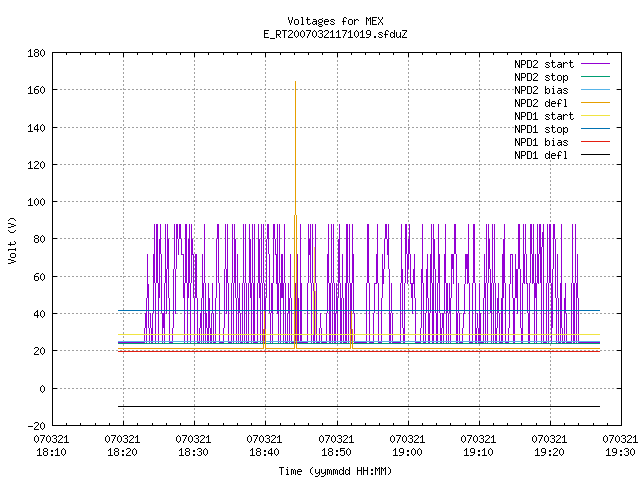This screenshot has height=480, width=640.
Task: Click the y-axis value 120
Action: click(36, 165)
